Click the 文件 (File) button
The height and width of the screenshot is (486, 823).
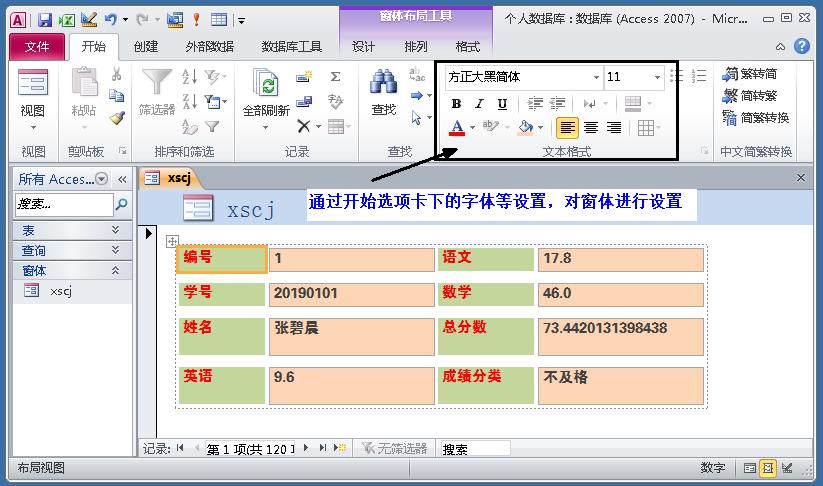click(x=37, y=46)
